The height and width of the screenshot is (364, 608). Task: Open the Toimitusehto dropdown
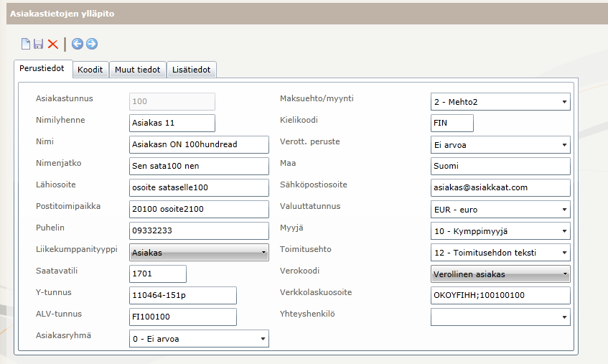[x=500, y=253]
